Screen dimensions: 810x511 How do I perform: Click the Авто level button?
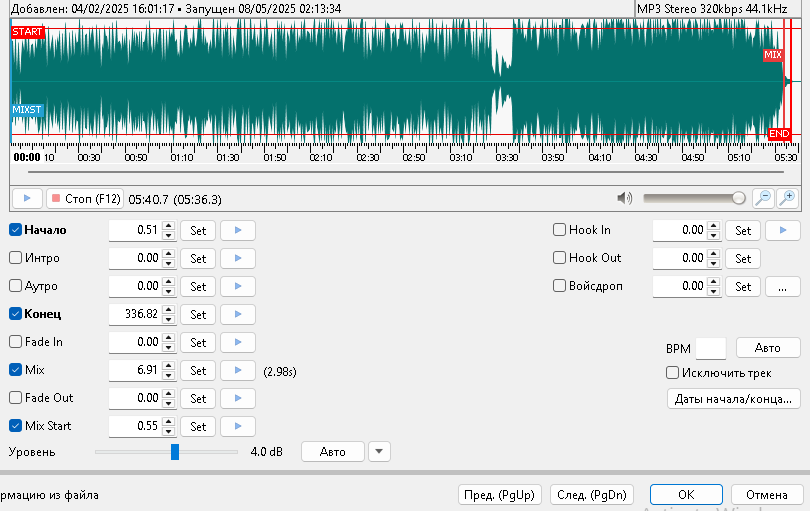(x=333, y=452)
